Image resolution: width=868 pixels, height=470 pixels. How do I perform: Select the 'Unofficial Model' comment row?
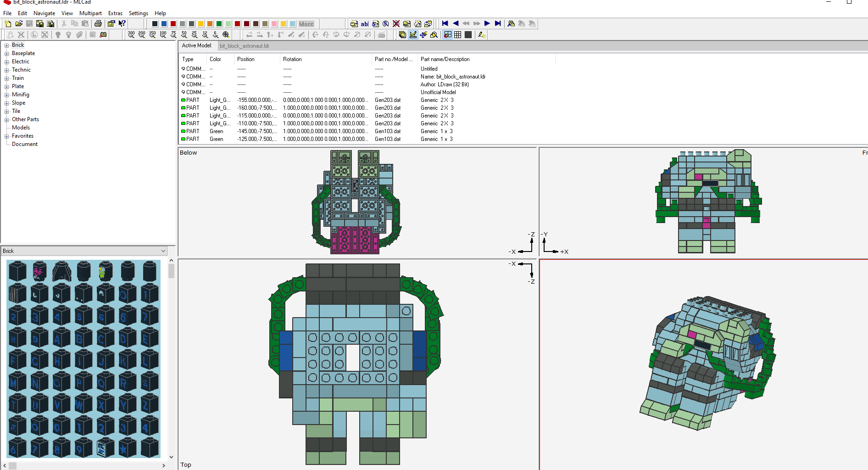(x=367, y=92)
